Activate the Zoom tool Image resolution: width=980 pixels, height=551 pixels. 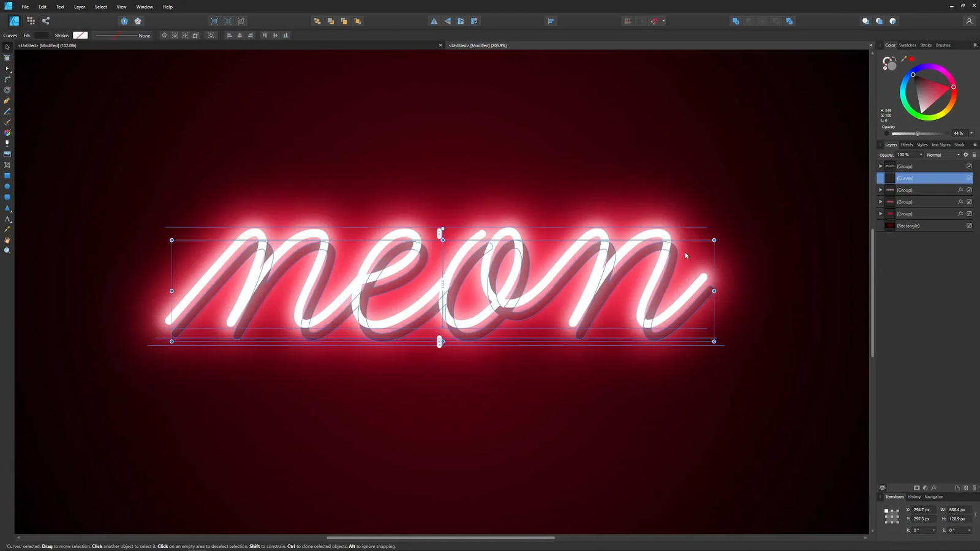[7, 250]
